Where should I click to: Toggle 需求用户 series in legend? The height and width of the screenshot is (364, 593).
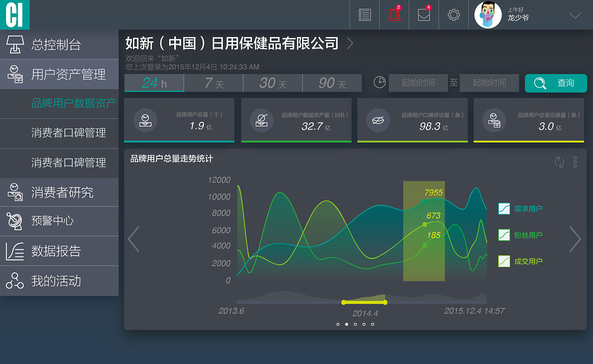point(520,209)
